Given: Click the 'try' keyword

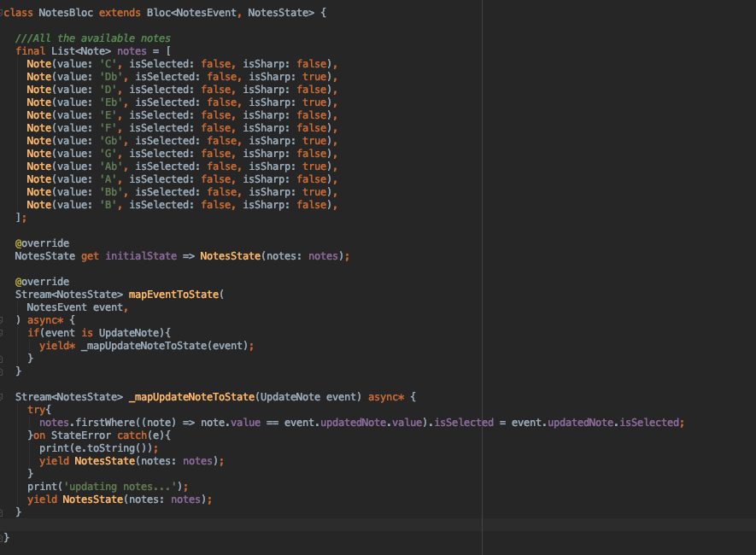Looking at the screenshot, I should (x=36, y=410).
